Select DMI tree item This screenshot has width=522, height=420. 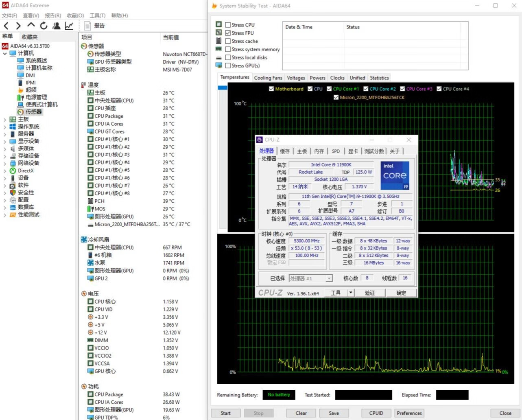30,75
